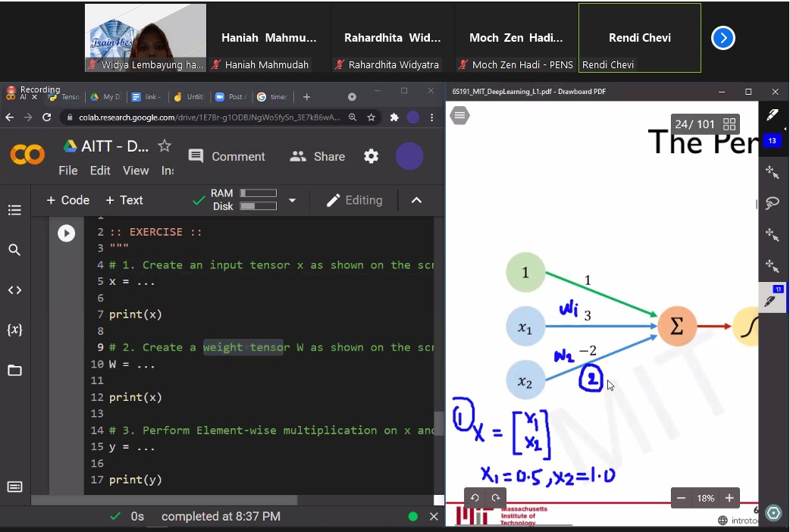The width and height of the screenshot is (790, 532).
Task: Open the browser tab search dropdown
Action: [352, 97]
